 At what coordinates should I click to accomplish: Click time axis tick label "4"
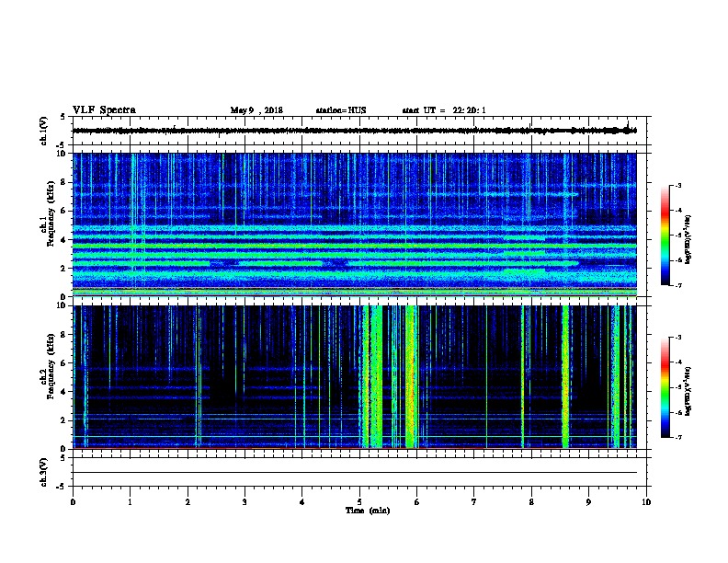302,501
